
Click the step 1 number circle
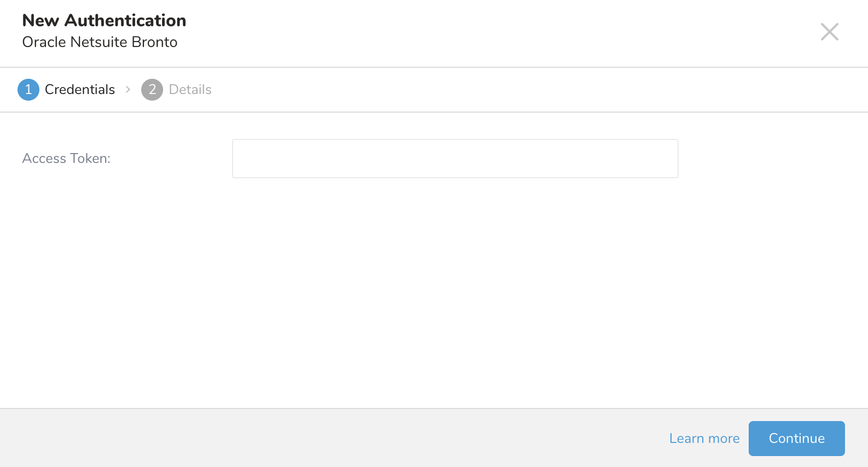(x=28, y=90)
